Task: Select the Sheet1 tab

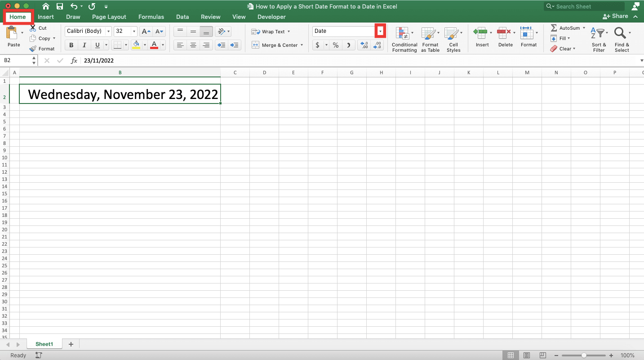Action: click(44, 344)
